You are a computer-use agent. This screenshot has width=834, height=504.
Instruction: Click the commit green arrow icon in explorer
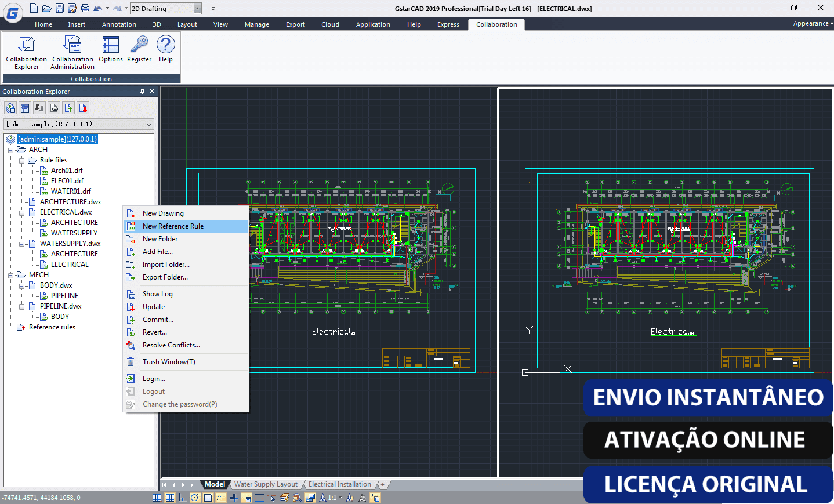click(68, 108)
